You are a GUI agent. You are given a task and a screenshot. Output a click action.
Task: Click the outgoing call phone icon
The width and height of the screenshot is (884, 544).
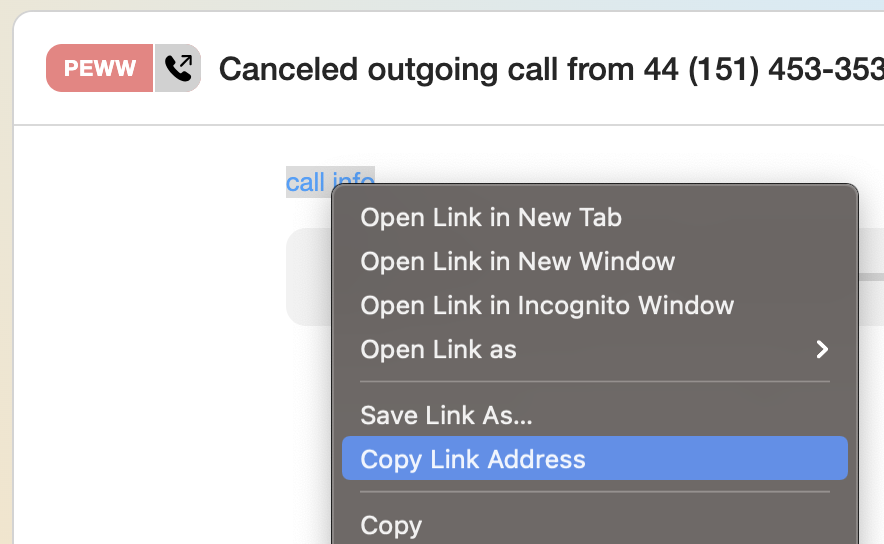coord(178,68)
